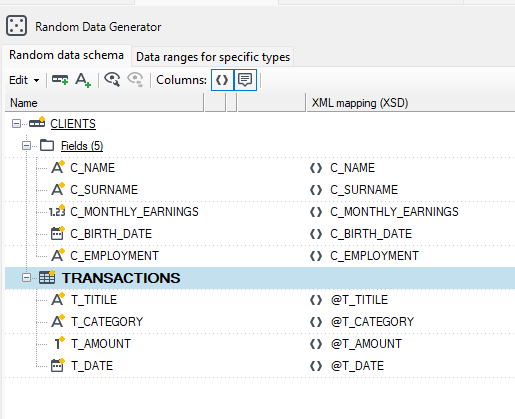Click the enabled preview eye icon
Image resolution: width=515 pixels, height=419 pixels.
112,80
